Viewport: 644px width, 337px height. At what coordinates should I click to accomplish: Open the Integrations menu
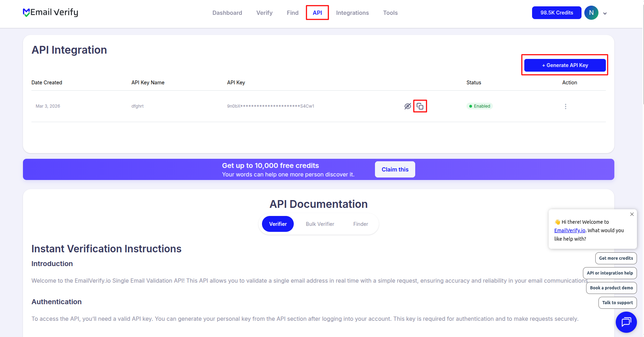tap(352, 13)
